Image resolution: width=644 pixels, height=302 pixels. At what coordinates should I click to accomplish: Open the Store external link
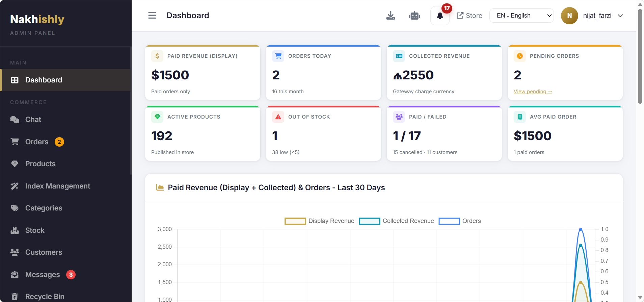pyautogui.click(x=469, y=16)
